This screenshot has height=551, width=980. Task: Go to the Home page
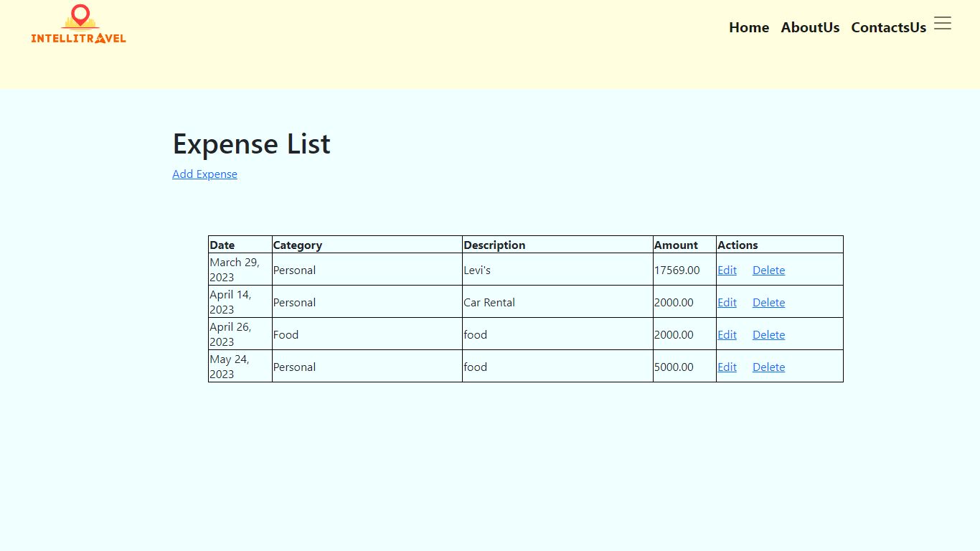tap(748, 27)
